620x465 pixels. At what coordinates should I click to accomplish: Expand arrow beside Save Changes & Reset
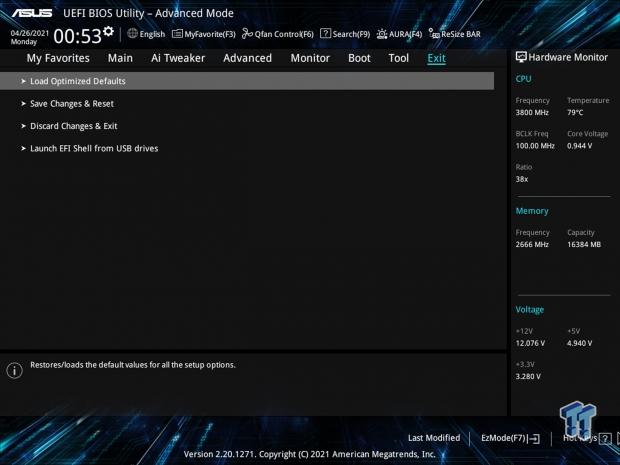[x=23, y=103]
